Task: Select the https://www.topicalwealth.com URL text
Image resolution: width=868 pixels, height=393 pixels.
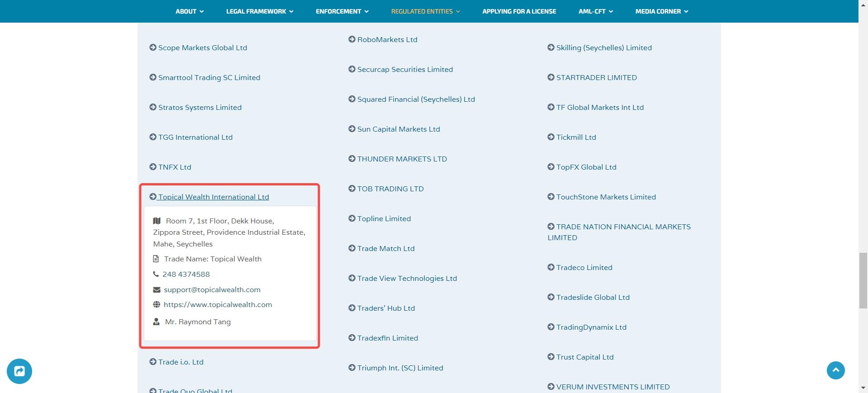Action: (x=218, y=304)
